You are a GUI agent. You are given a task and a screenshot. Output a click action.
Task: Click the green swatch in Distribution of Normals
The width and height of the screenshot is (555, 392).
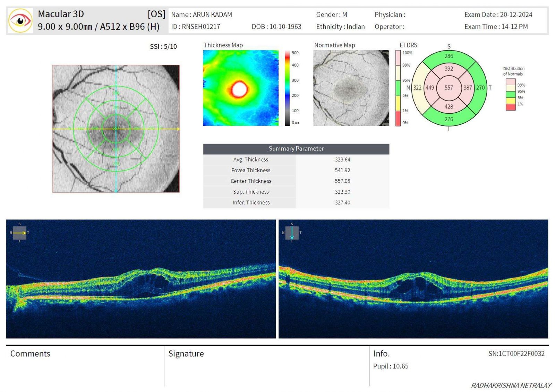pyautogui.click(x=510, y=94)
